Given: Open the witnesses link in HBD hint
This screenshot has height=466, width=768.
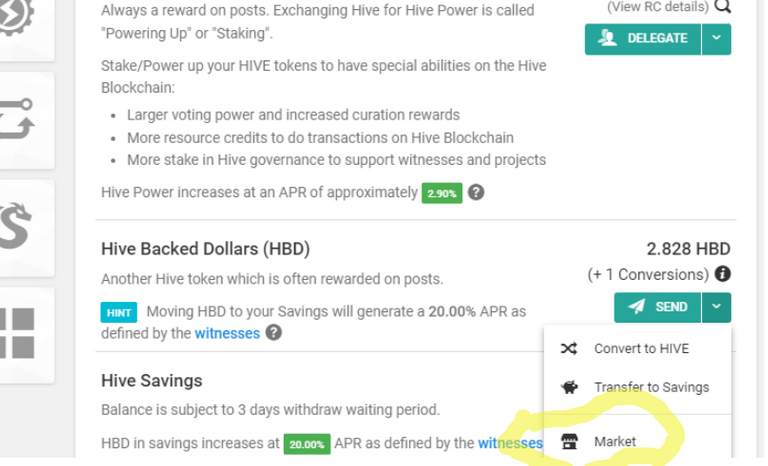Looking at the screenshot, I should (227, 333).
